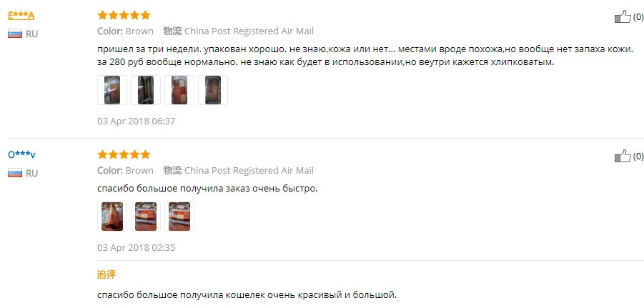Click the 物流 shipping label in O***v's review

pyautogui.click(x=172, y=170)
